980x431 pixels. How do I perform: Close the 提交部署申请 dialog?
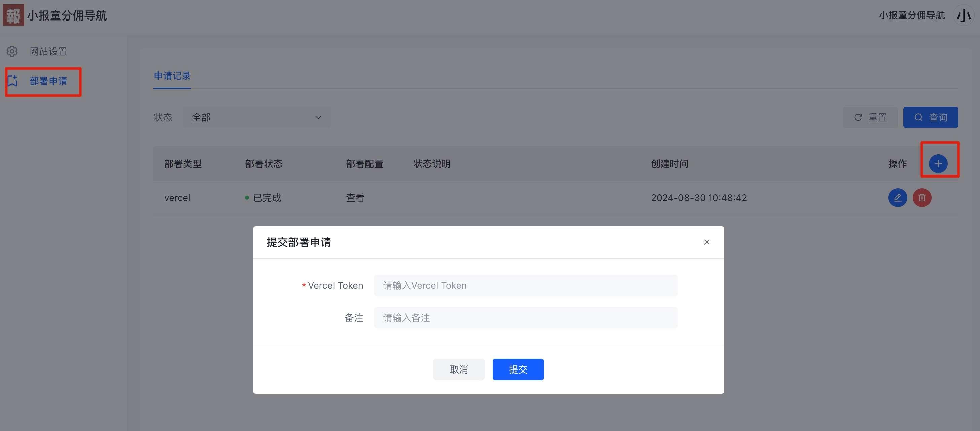coord(706,242)
